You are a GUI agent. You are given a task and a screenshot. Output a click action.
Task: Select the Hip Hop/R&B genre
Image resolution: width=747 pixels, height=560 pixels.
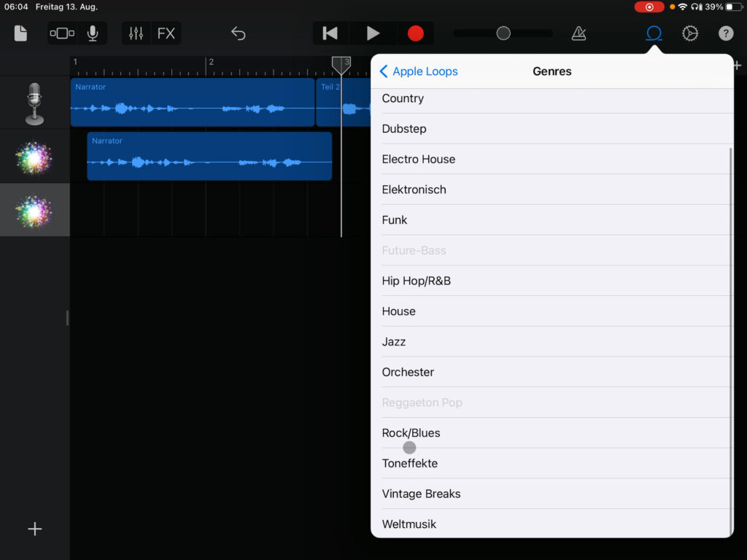pos(417,281)
